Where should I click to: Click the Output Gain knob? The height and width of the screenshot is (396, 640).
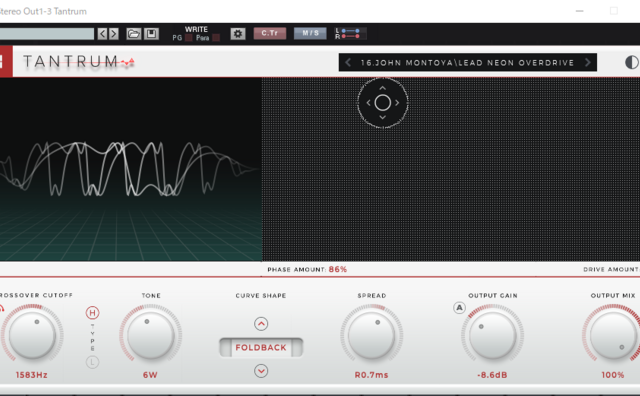click(493, 336)
